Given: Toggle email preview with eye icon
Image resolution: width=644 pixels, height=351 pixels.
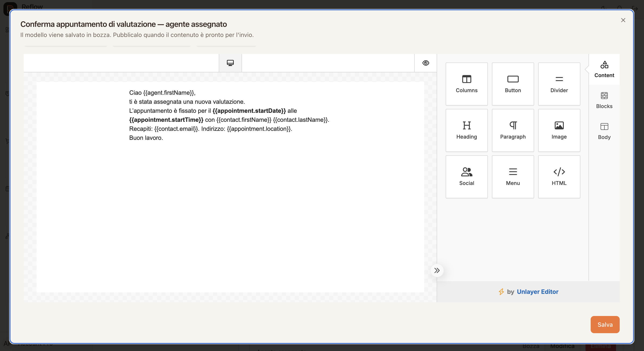Looking at the screenshot, I should pyautogui.click(x=426, y=63).
